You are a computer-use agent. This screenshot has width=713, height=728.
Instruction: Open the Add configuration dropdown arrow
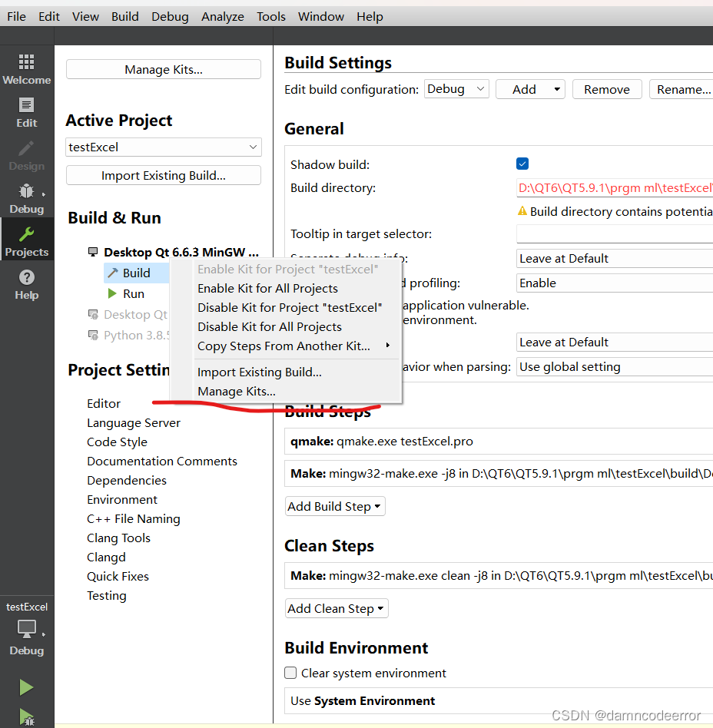(x=556, y=89)
